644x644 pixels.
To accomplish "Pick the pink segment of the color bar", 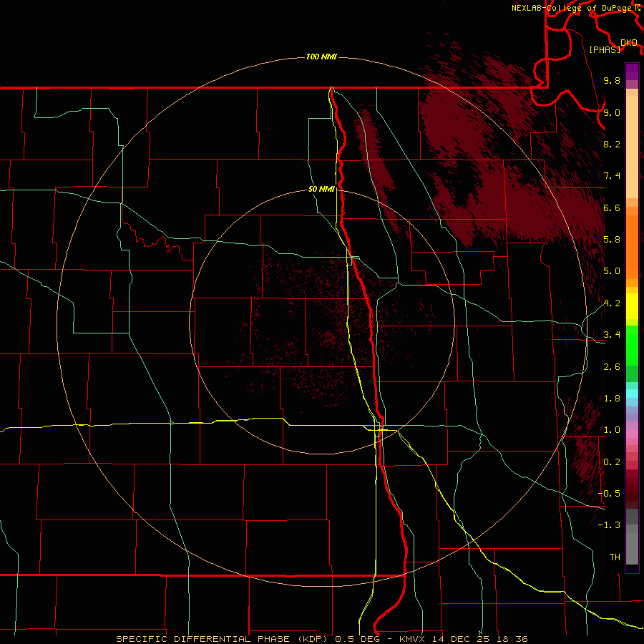I will 632,434.
